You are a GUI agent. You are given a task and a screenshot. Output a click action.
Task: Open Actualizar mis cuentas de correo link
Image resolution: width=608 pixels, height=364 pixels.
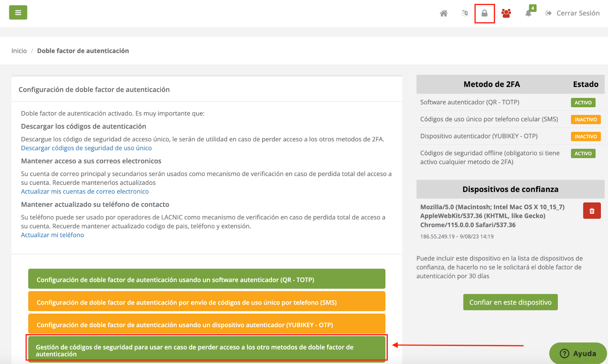[x=85, y=191]
